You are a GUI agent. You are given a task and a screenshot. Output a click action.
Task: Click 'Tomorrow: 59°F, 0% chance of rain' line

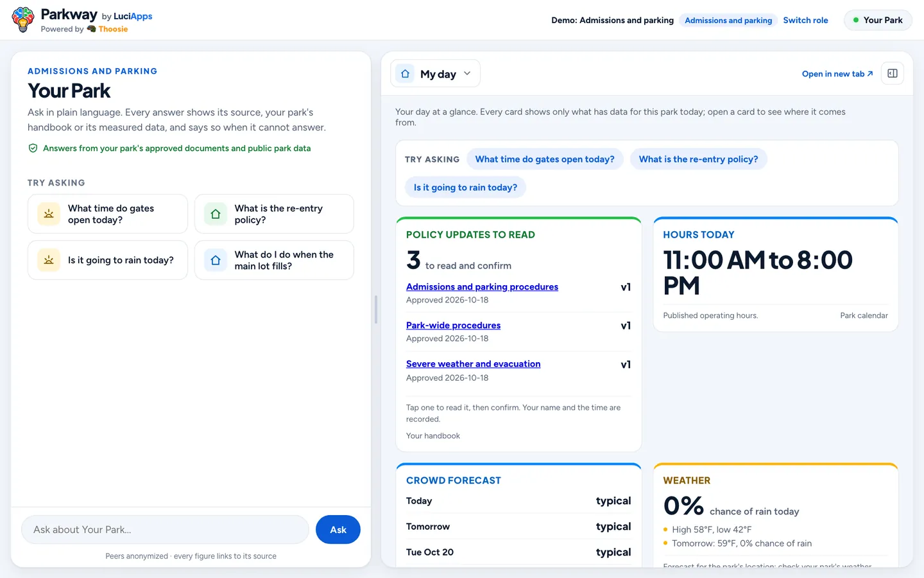coord(742,543)
